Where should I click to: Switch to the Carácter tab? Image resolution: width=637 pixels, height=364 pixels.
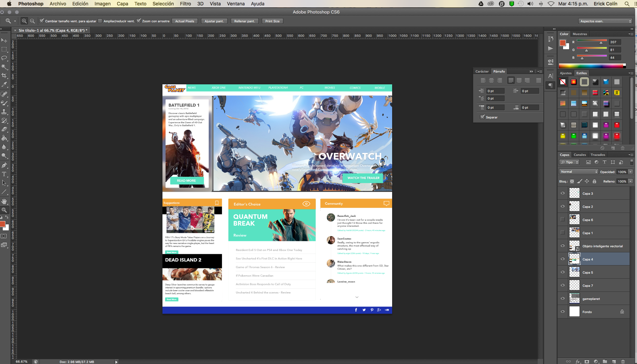[482, 72]
